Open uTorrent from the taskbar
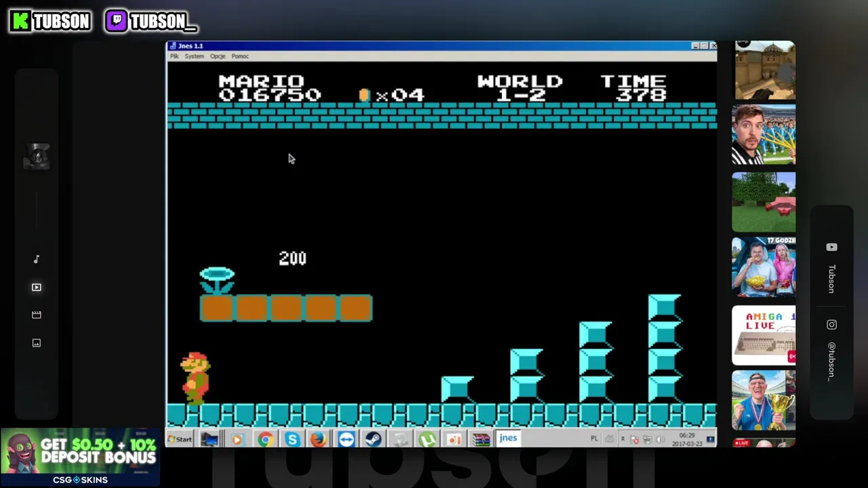Viewport: 868px width, 488px height. click(x=427, y=439)
